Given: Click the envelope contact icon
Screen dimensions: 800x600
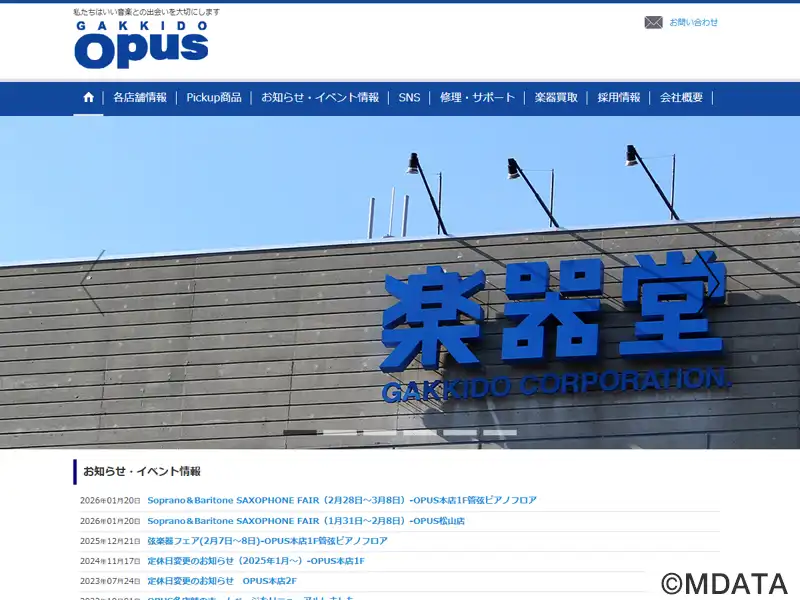Looking at the screenshot, I should (654, 22).
